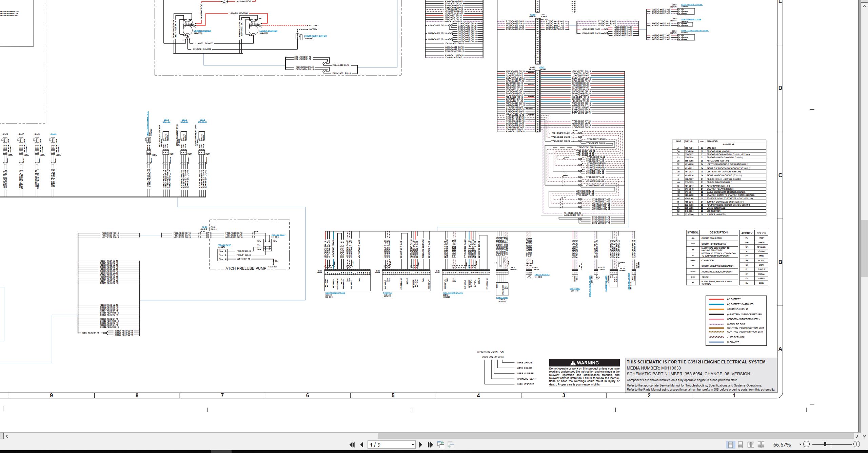
Task: Open the THROTTLE DIFFERENTIAL PRESS. link
Action: [x=694, y=31]
